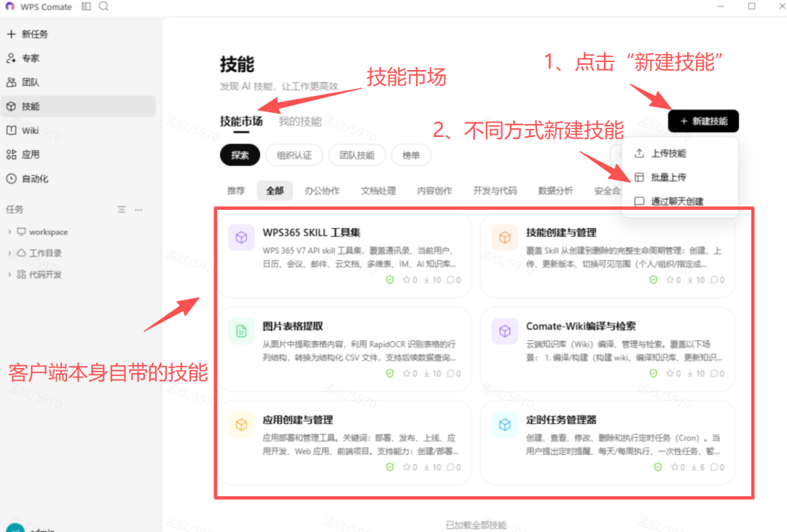Star the Comate-Wiki编译与检索 skill
787x532 pixels.
point(670,373)
